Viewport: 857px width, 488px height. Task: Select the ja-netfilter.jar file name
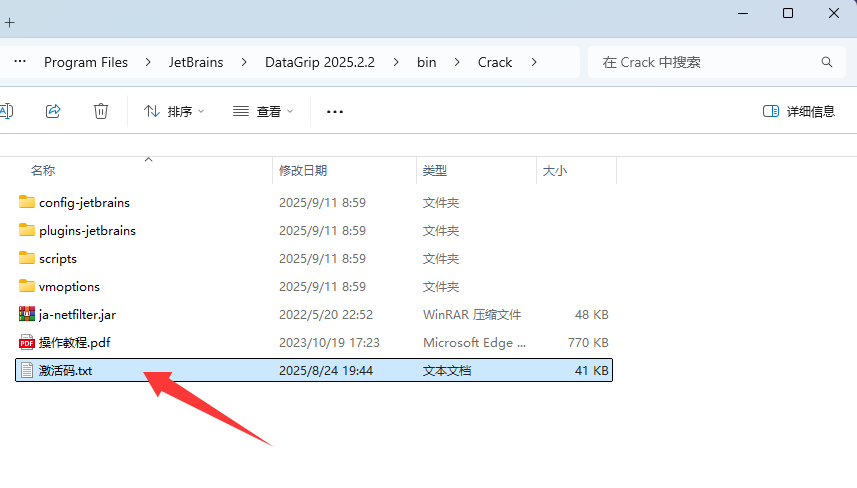pos(77,315)
